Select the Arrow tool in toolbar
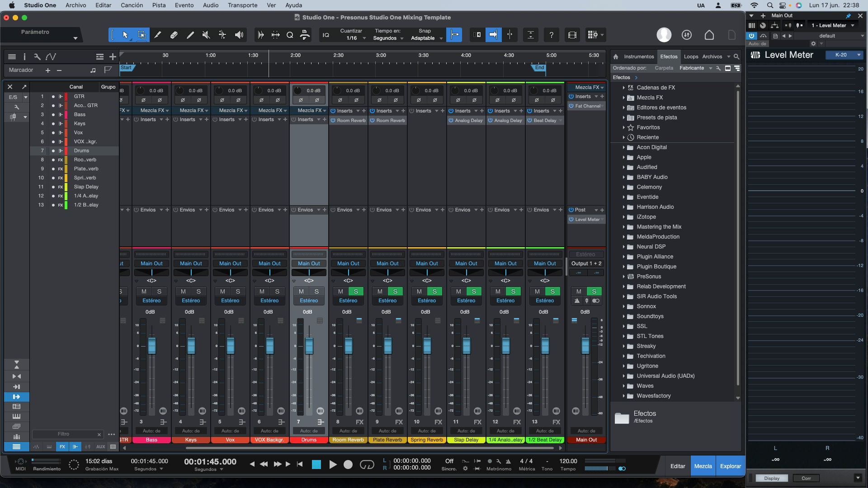Image resolution: width=868 pixels, height=488 pixels. point(125,35)
